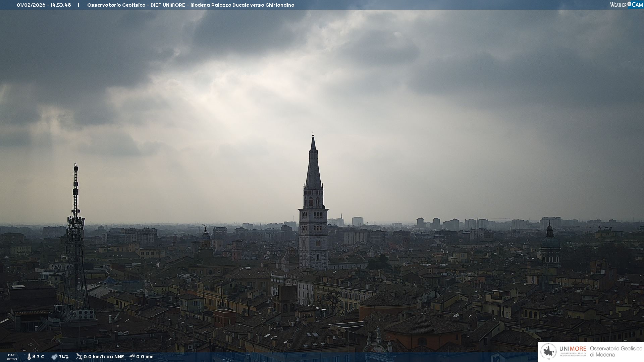Click the thermometer temperature icon
The width and height of the screenshot is (644, 362).
(29, 357)
